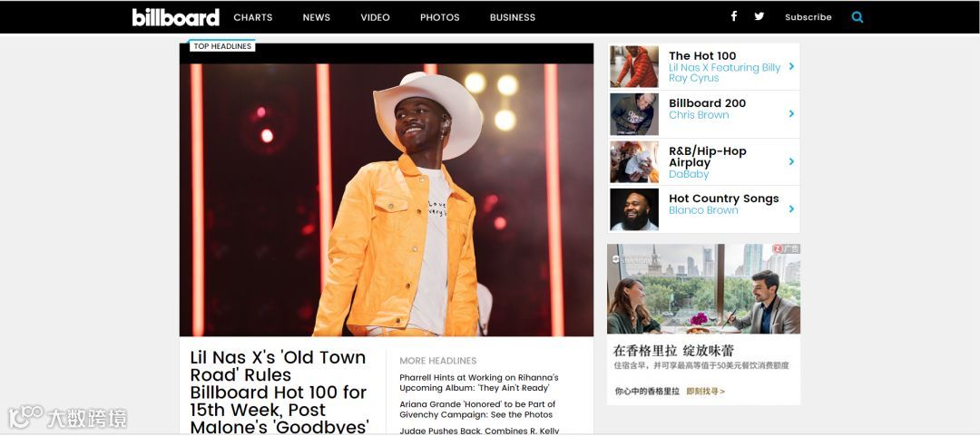Screen dimensions: 980x436
Task: Select The Hot 100 thumbnail image
Action: click(x=633, y=66)
